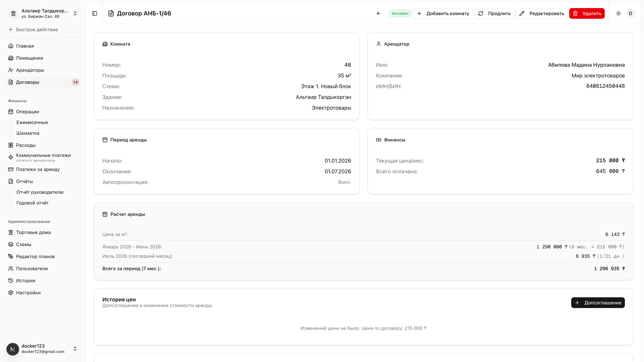The image size is (644, 362).
Task: Click total paid 645 000 ₸
Action: tap(610, 171)
